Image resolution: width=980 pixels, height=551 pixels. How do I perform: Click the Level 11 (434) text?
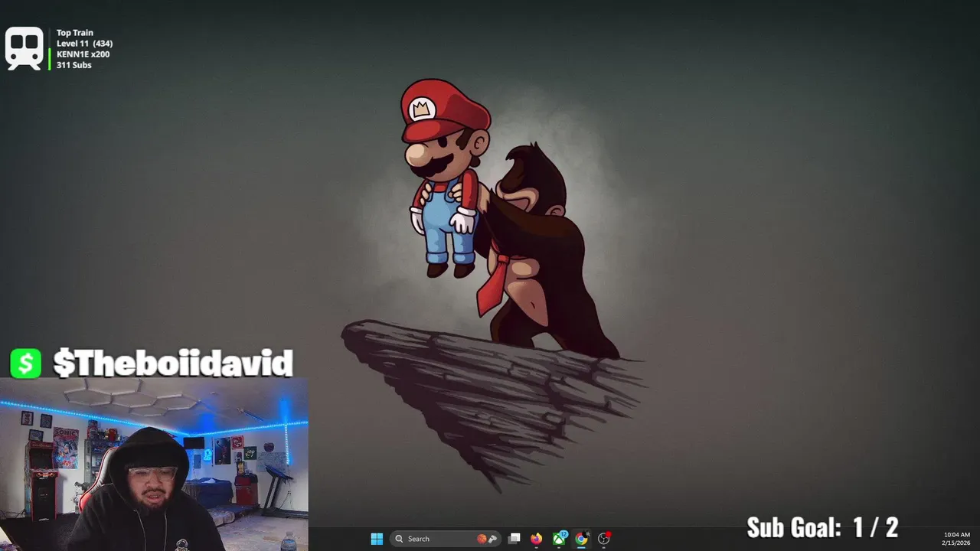[84, 44]
